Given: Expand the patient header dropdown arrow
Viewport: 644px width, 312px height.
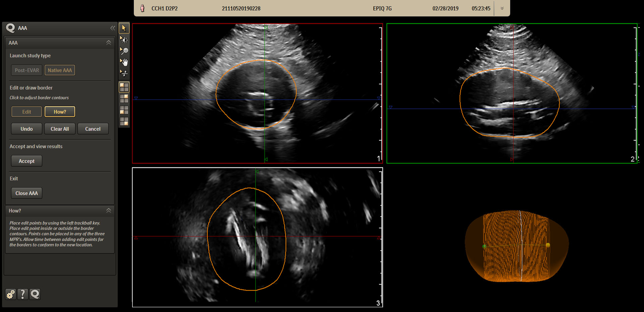Looking at the screenshot, I should click(502, 8).
